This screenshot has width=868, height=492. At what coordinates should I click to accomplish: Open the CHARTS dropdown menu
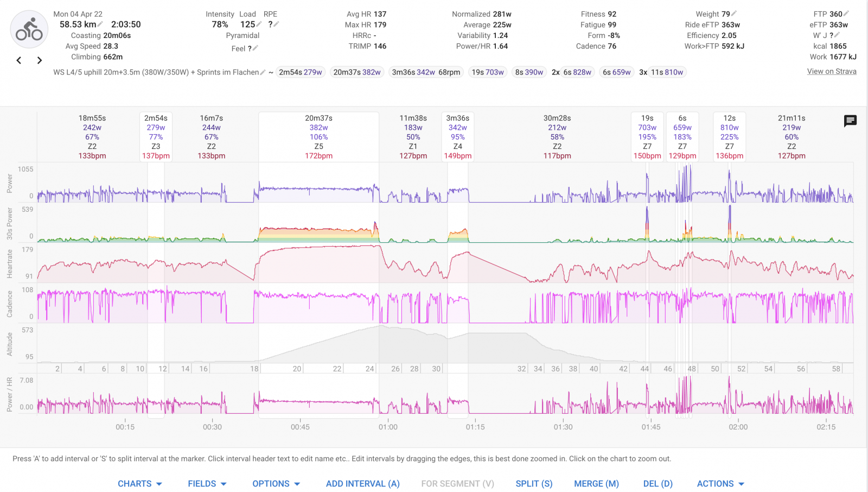point(140,483)
